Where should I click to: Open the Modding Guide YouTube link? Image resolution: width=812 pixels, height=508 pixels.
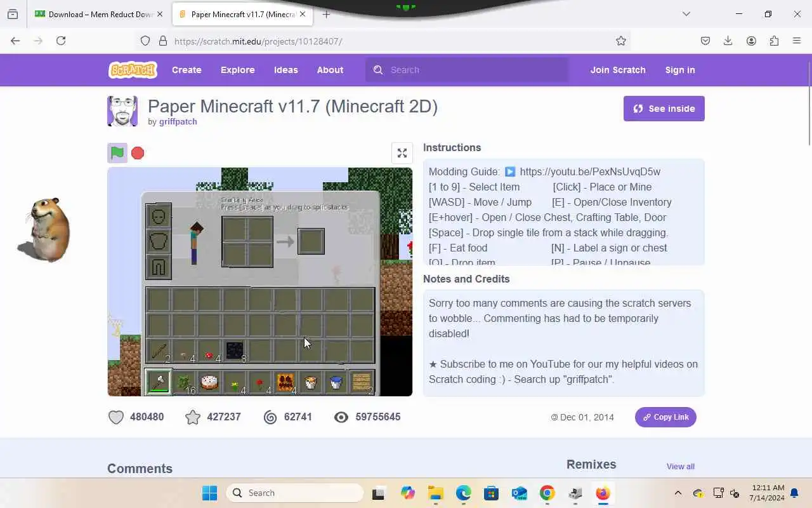point(590,171)
